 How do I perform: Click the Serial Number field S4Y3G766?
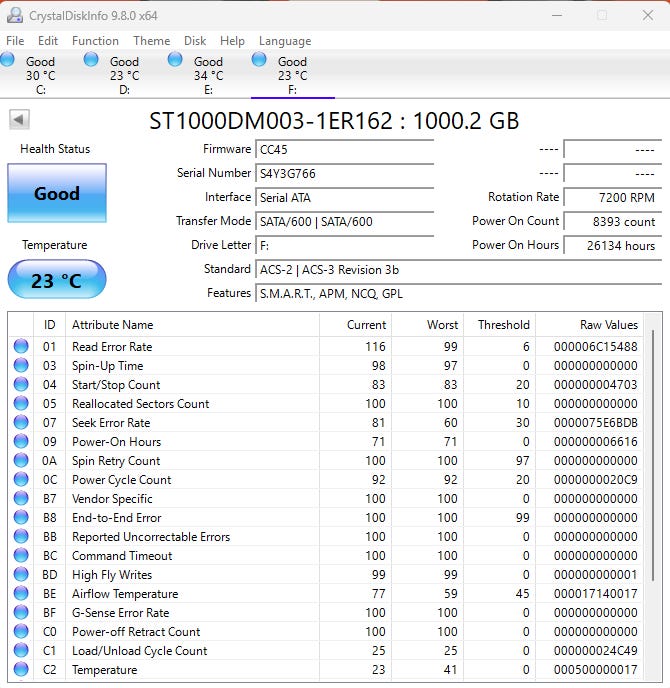[x=345, y=173]
